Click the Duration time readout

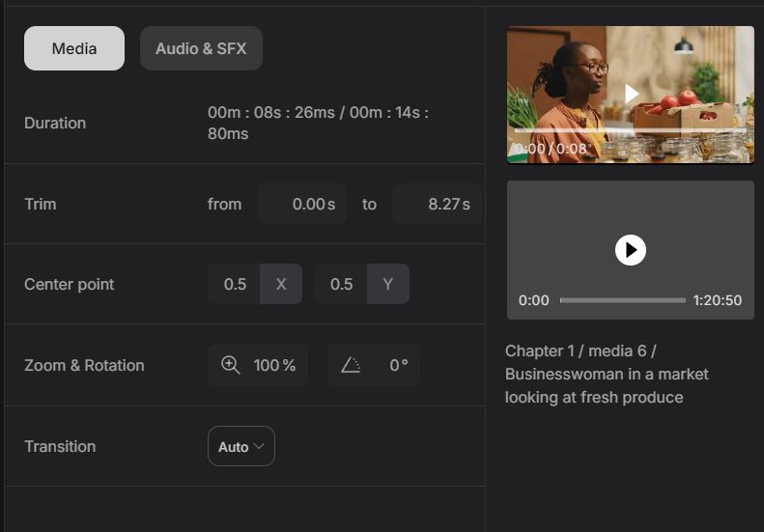[319, 123]
